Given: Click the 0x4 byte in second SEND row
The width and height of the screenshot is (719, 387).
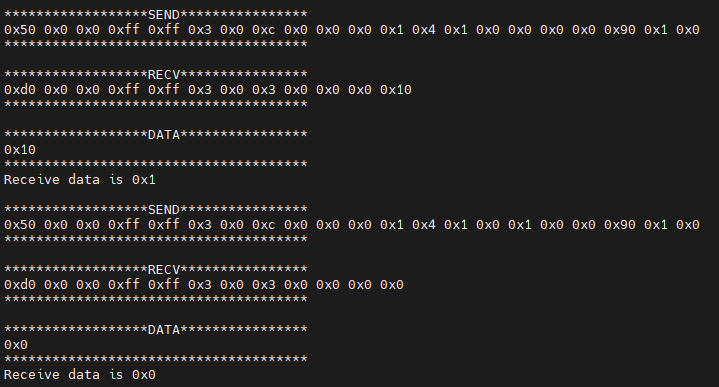Looking at the screenshot, I should click(x=424, y=225).
